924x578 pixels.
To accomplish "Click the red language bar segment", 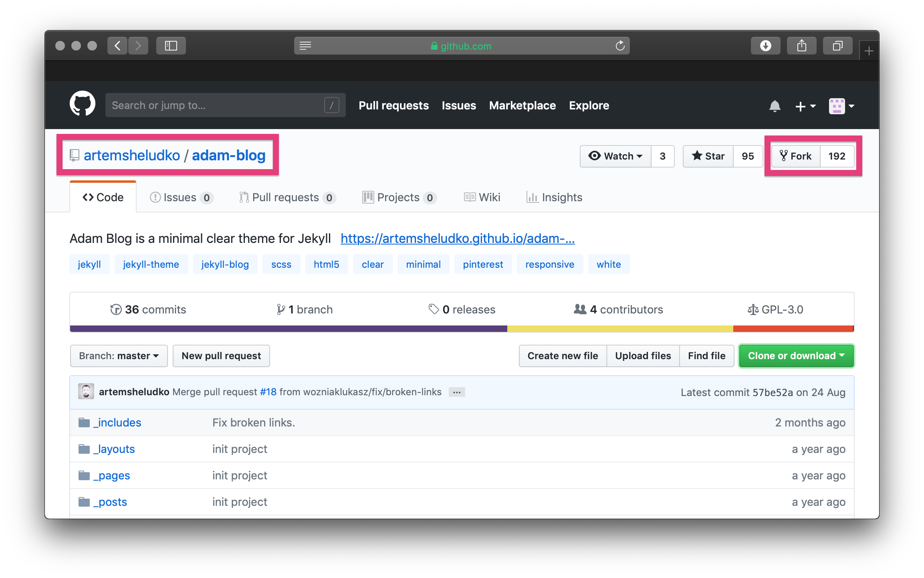I will pos(793,329).
